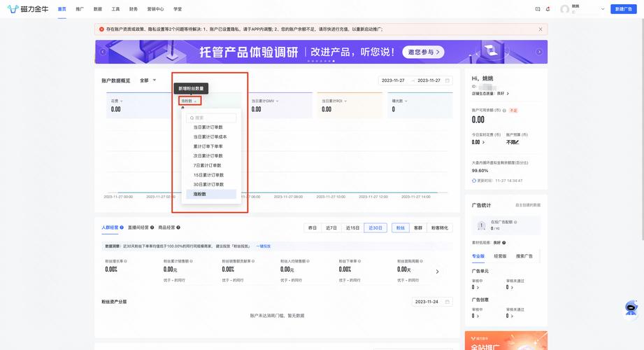The width and height of the screenshot is (644, 350).
Task: Open the robot assistant chat icon
Action: tap(631, 308)
